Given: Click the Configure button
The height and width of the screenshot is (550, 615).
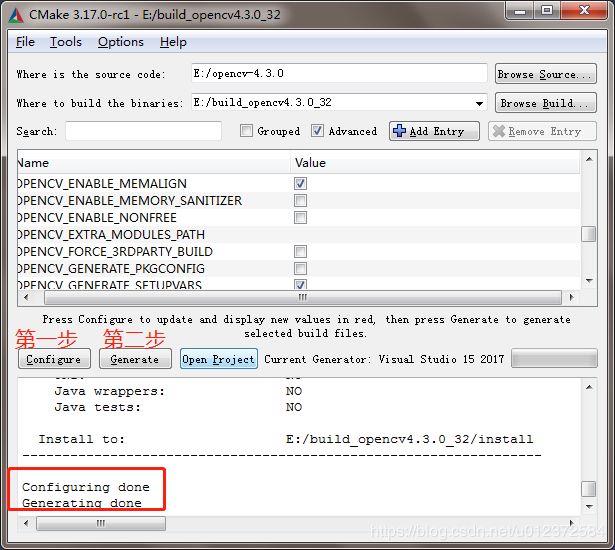Looking at the screenshot, I should pyautogui.click(x=54, y=359).
